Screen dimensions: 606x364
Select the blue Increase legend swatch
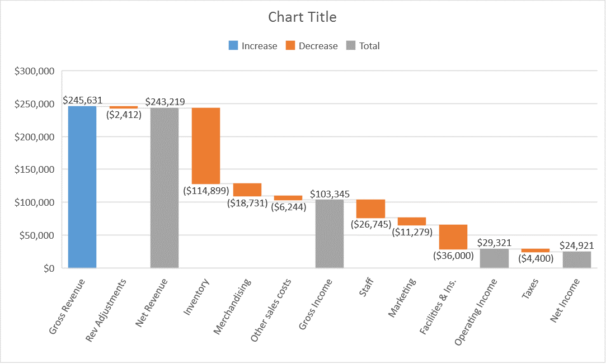[x=233, y=46]
